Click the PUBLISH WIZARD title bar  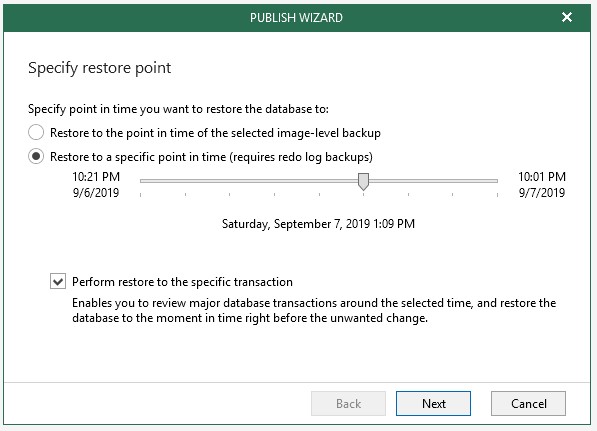click(x=297, y=18)
